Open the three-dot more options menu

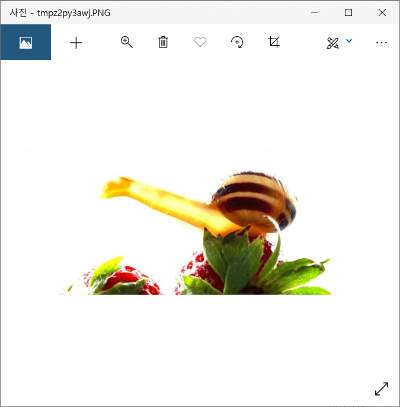click(381, 43)
